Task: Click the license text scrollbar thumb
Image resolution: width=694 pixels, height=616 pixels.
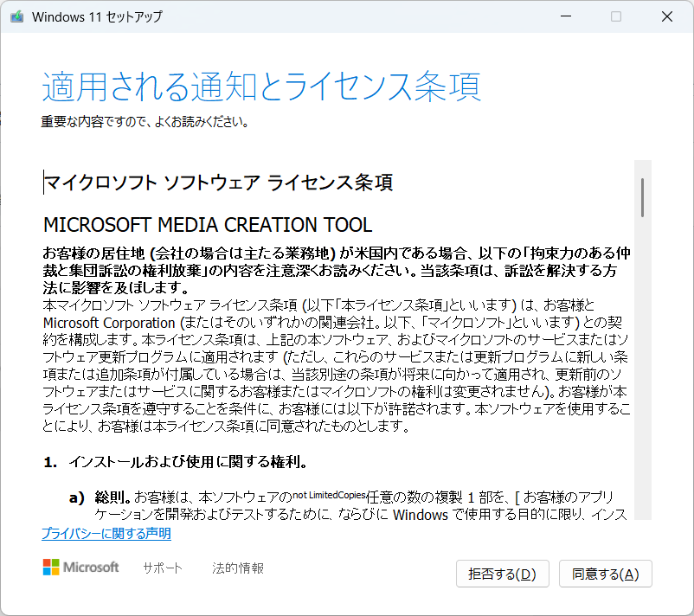Action: click(x=642, y=197)
